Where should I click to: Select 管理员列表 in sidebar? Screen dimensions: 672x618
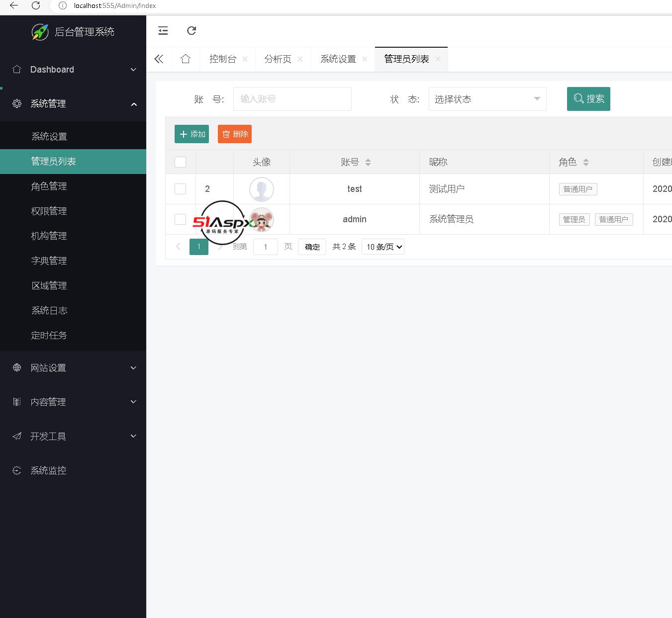click(x=73, y=162)
